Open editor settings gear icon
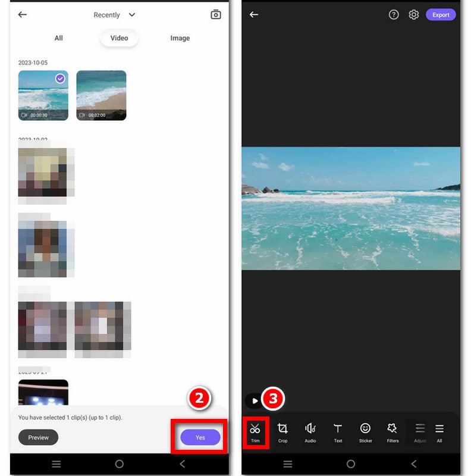This screenshot has height=476, width=471. click(414, 14)
